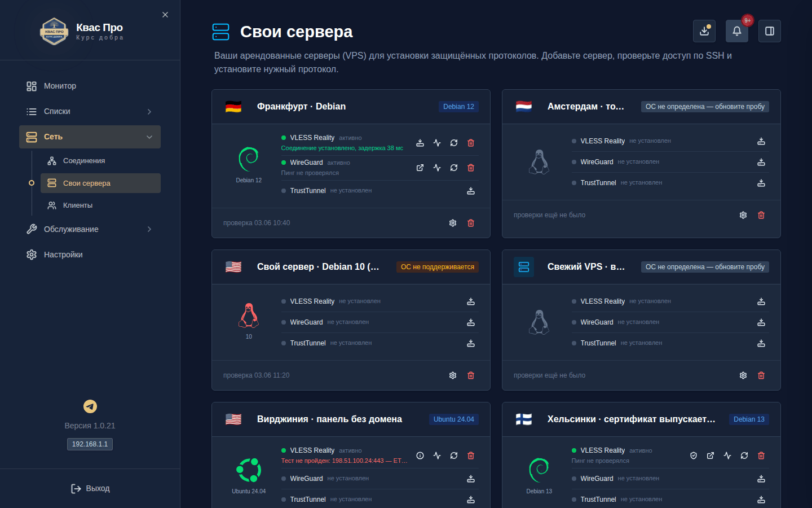Viewport: 812px width, 508px height.
Task: Open shield icon for Helsinki VLESS Reality
Action: coord(694,456)
